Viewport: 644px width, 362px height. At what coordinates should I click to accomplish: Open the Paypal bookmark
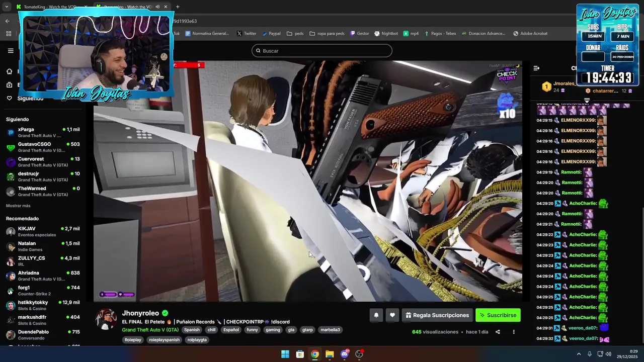tap(271, 34)
